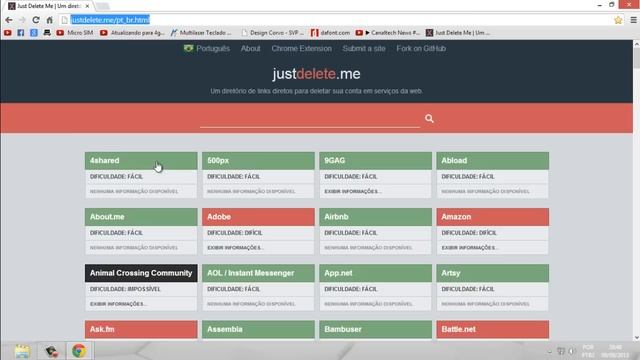Open the Multilaser Teclado bookmark
This screenshot has height=360, width=640.
tap(201, 33)
